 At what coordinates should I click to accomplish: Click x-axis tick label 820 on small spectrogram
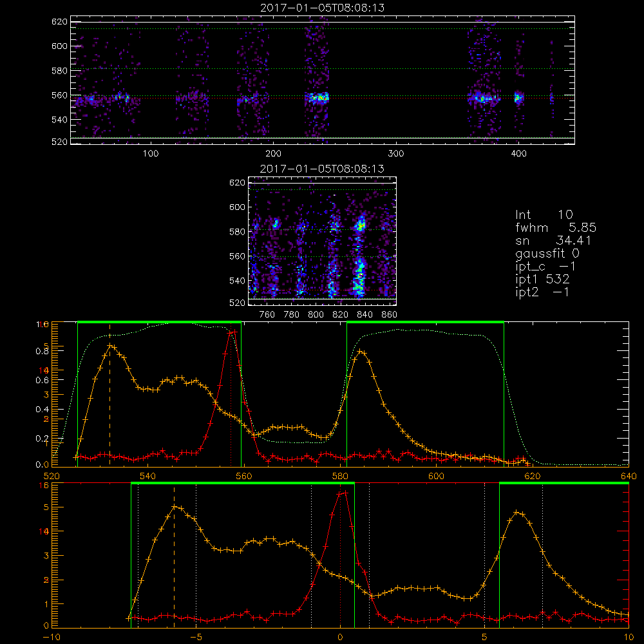(x=341, y=315)
